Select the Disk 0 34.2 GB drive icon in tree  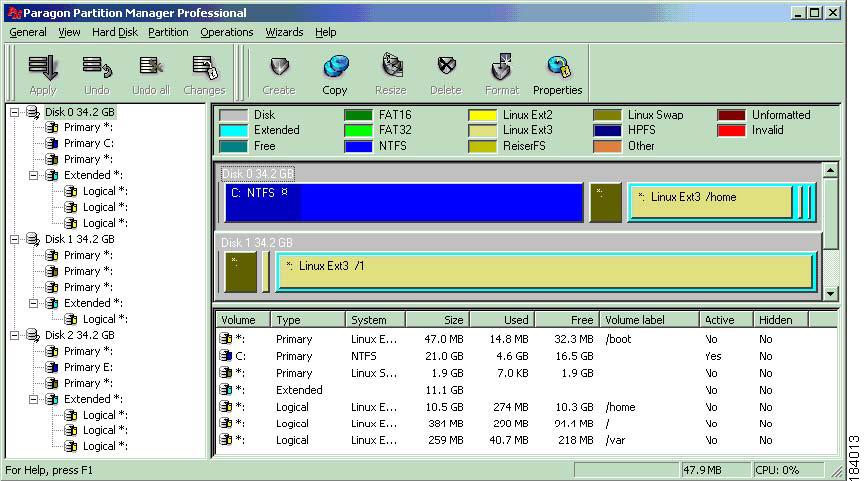(x=33, y=112)
